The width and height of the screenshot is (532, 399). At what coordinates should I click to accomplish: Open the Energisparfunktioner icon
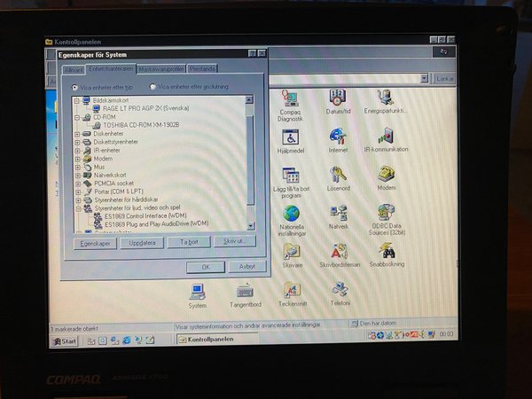point(386,101)
